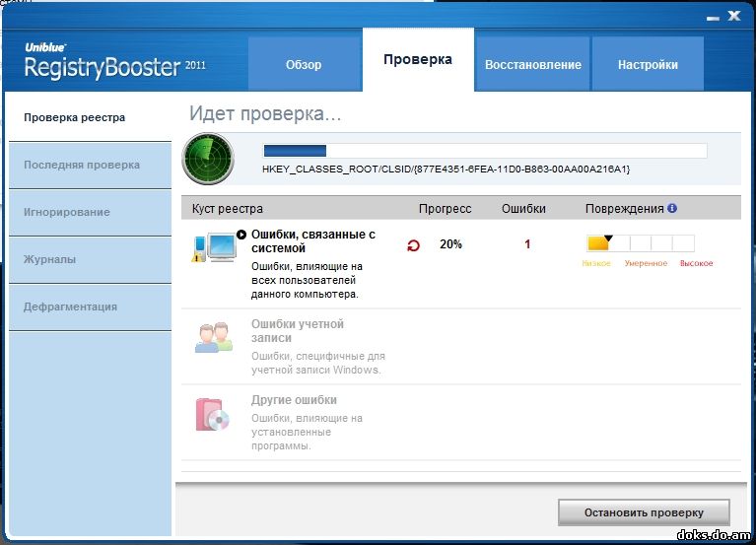Viewport: 756px width, 545px height.
Task: Click the Ошибки column header
Action: pyautogui.click(x=523, y=209)
